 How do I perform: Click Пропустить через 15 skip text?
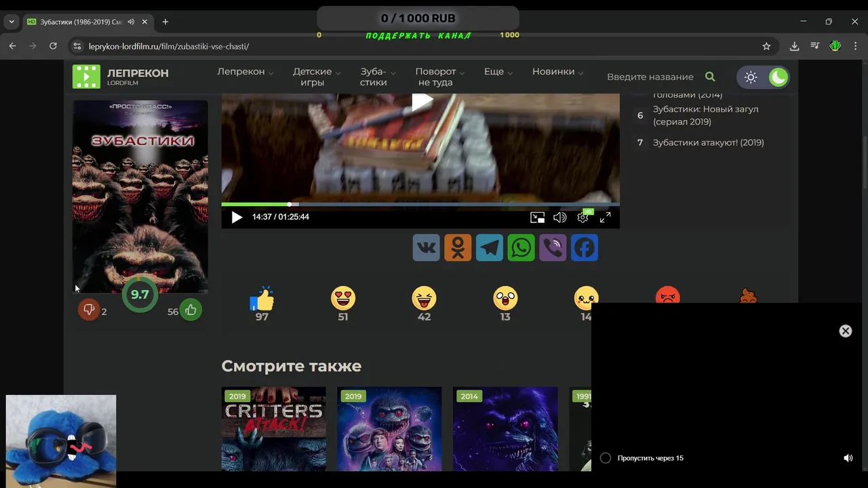(x=650, y=458)
